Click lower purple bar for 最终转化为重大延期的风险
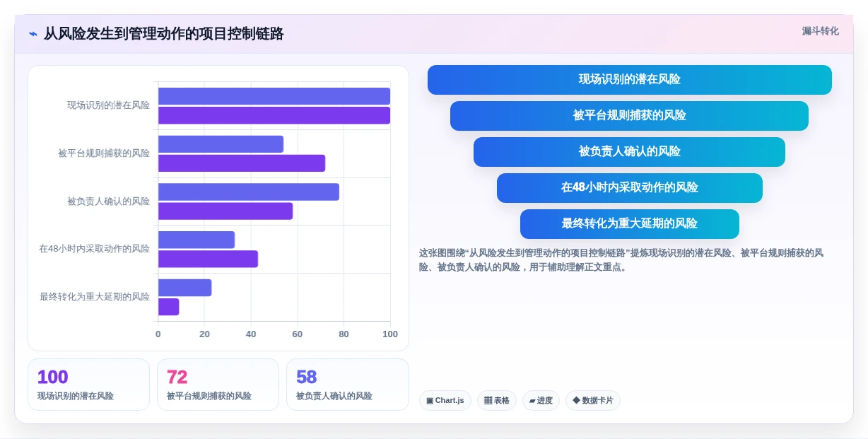Image resolution: width=868 pixels, height=439 pixels. (168, 307)
